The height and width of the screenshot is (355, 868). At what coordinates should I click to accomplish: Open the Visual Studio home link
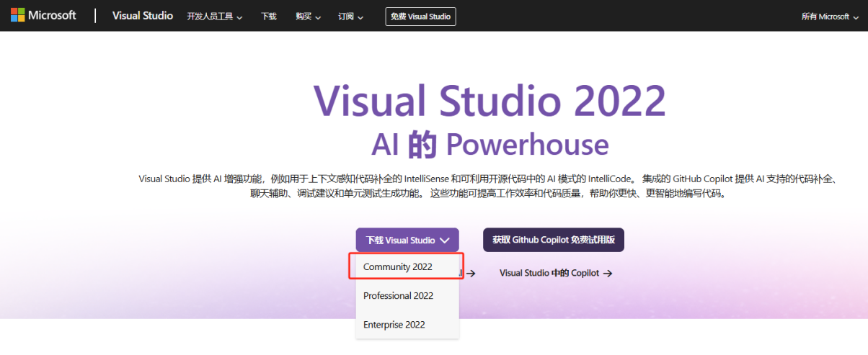(x=143, y=16)
